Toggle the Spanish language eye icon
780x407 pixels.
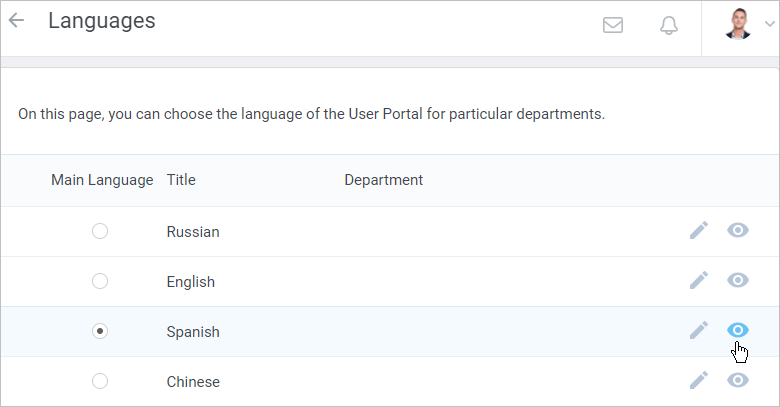click(738, 331)
